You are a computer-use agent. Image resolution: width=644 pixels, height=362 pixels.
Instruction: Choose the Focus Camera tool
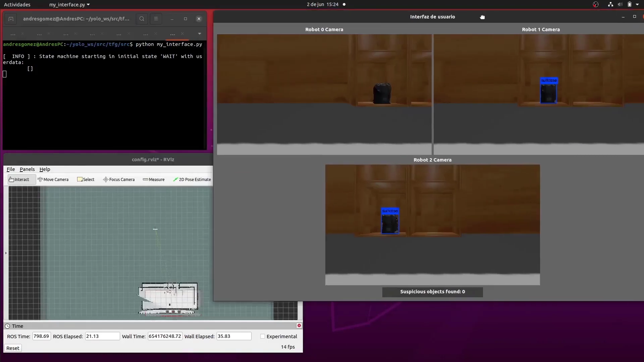[119, 180]
